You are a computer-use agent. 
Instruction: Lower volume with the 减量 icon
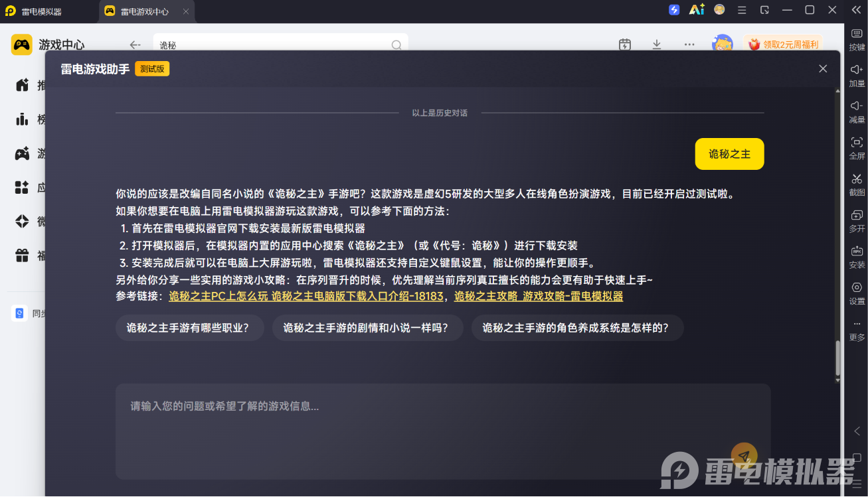pos(857,106)
